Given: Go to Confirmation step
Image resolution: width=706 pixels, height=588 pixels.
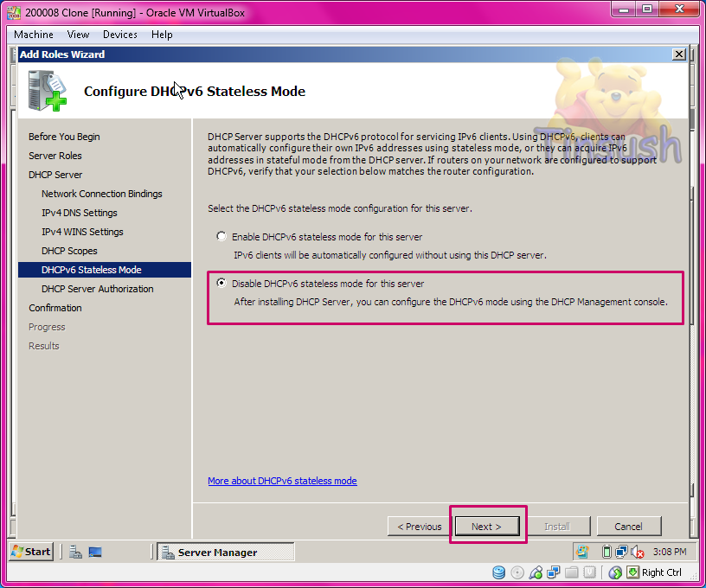Looking at the screenshot, I should click(55, 308).
